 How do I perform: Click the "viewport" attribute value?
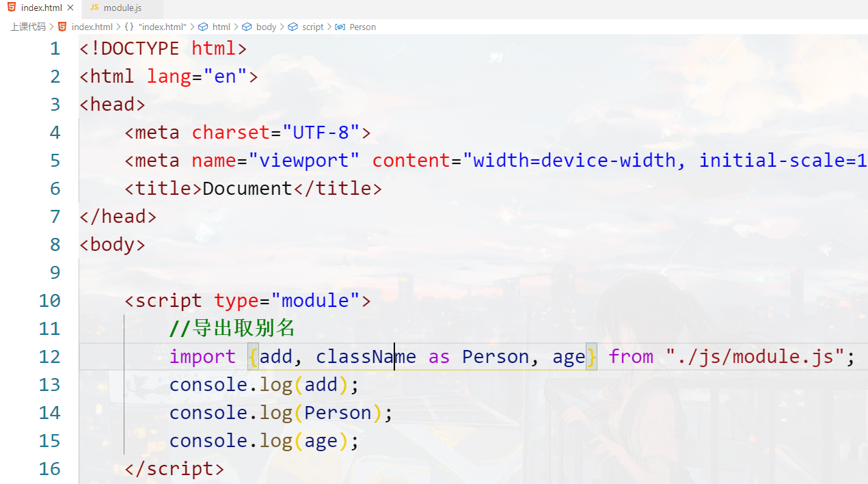point(304,161)
